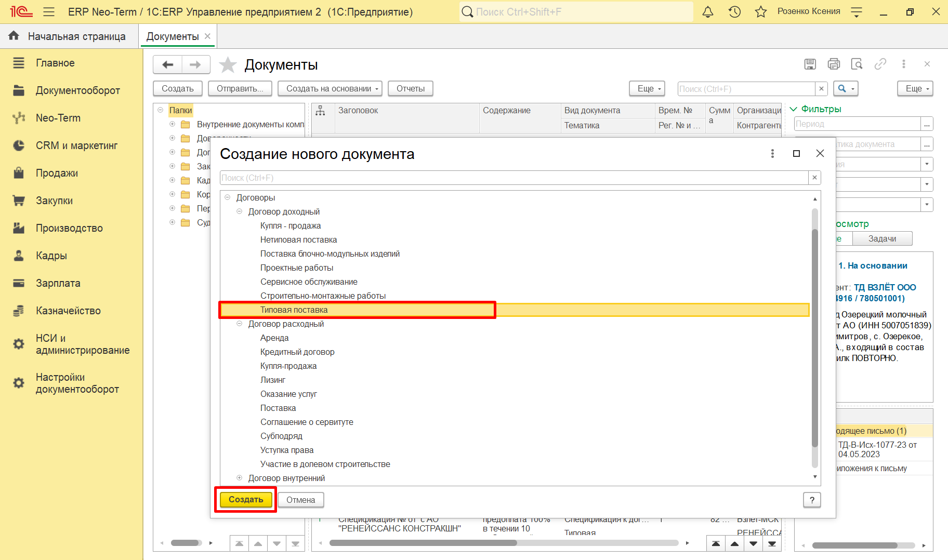
Task: Click the document list horizontal scrollbar
Action: (423, 543)
